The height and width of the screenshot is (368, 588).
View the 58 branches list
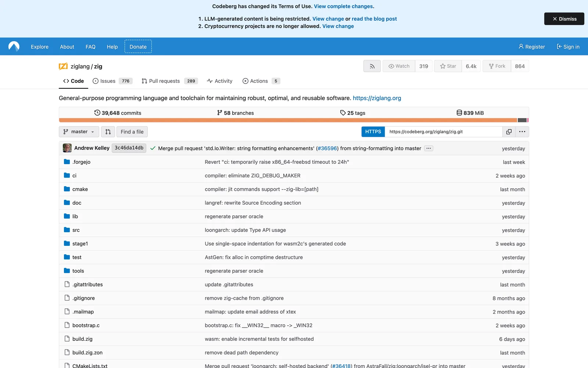(x=235, y=113)
